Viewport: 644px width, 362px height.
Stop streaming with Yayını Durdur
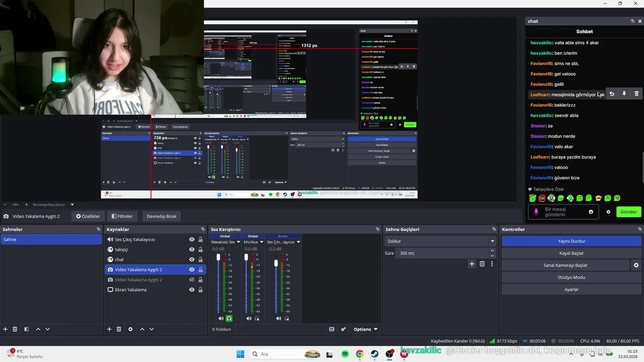(571, 241)
